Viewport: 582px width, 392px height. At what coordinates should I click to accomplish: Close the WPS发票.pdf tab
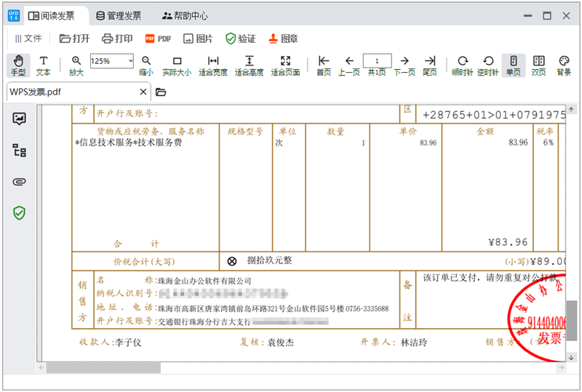click(x=143, y=92)
